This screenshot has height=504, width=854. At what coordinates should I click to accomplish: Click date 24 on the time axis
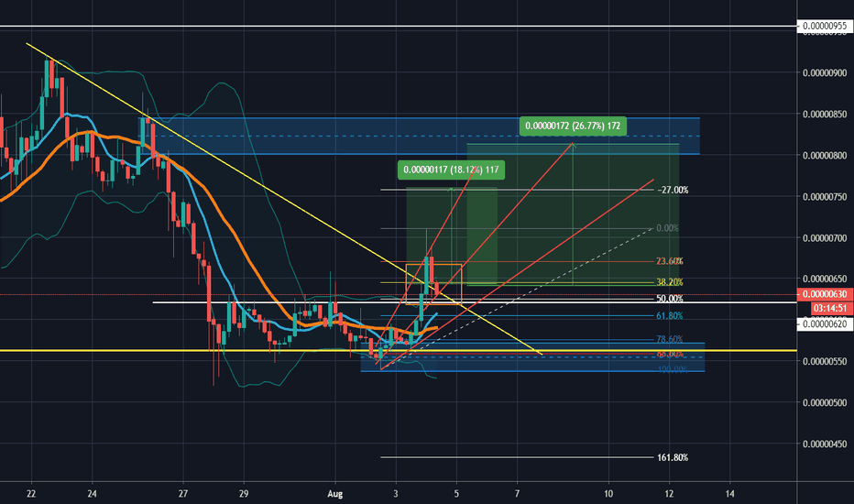[x=92, y=494]
